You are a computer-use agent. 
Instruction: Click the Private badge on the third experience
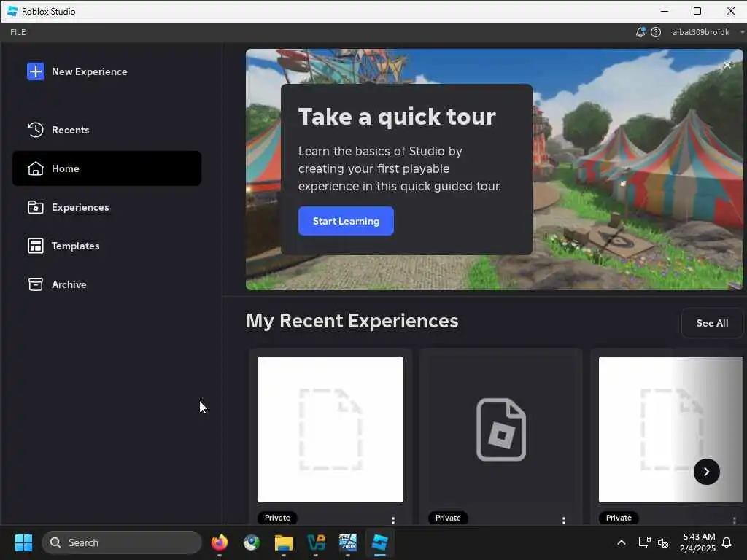click(x=619, y=518)
